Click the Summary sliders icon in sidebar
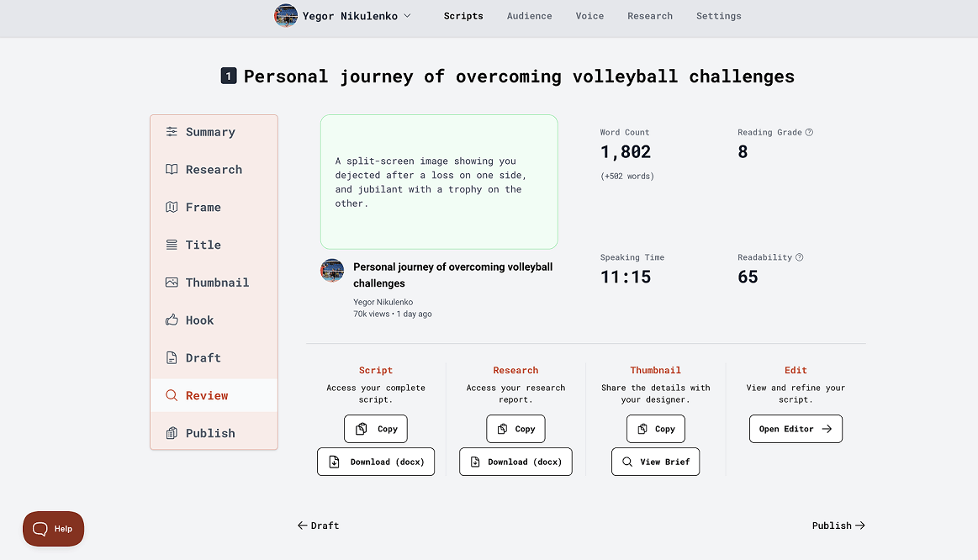 172,132
